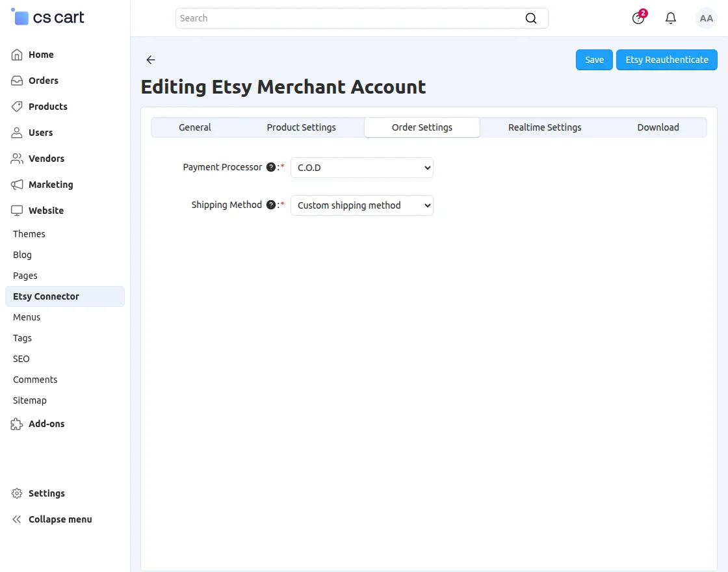Open the Shipping Method dropdown

click(361, 205)
